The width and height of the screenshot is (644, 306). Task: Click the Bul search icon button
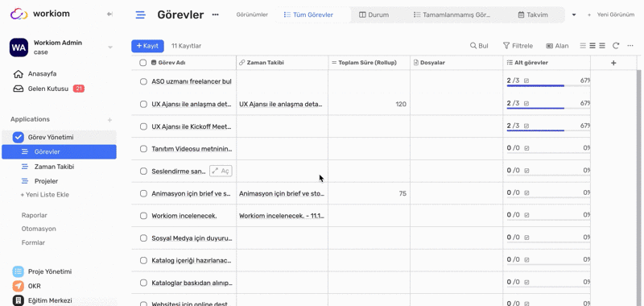pos(479,46)
